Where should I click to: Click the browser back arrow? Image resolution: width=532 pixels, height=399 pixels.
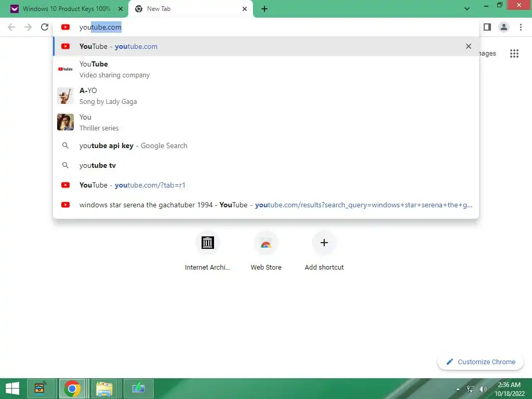tap(11, 27)
